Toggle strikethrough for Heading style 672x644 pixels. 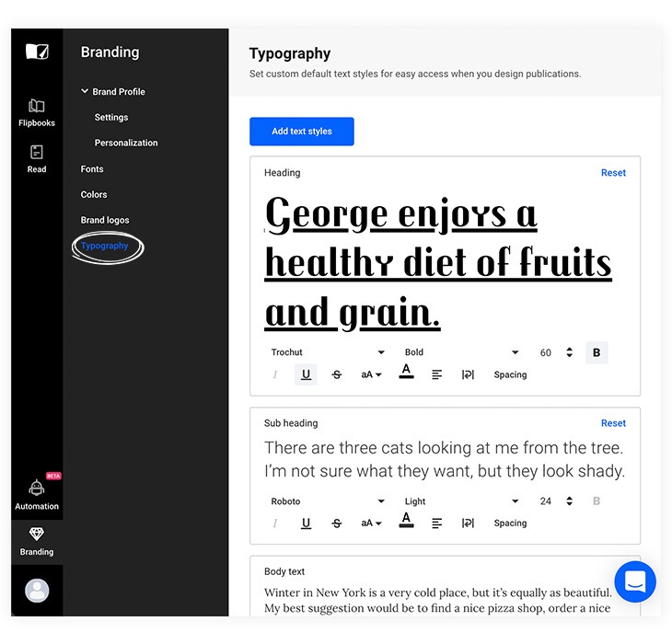click(x=336, y=374)
